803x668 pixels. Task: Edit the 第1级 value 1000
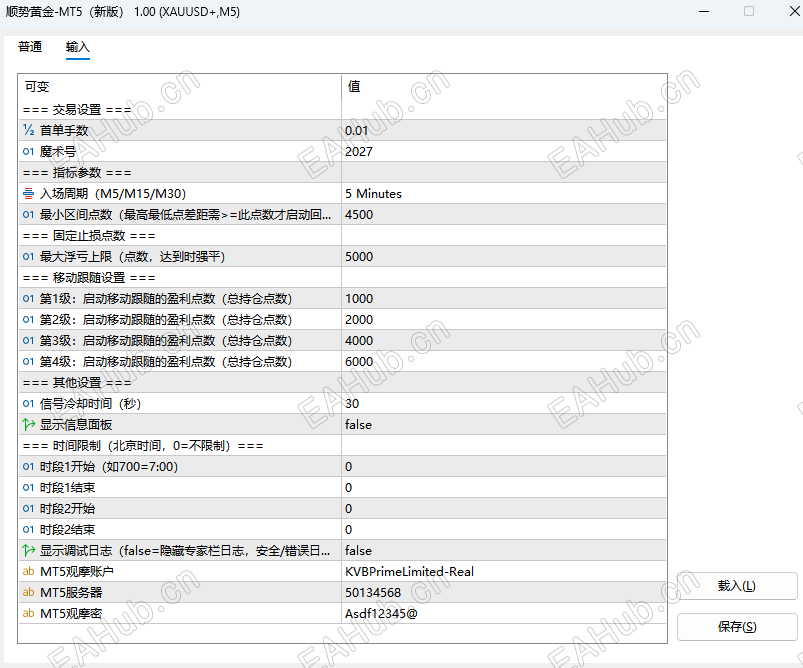(x=504, y=299)
